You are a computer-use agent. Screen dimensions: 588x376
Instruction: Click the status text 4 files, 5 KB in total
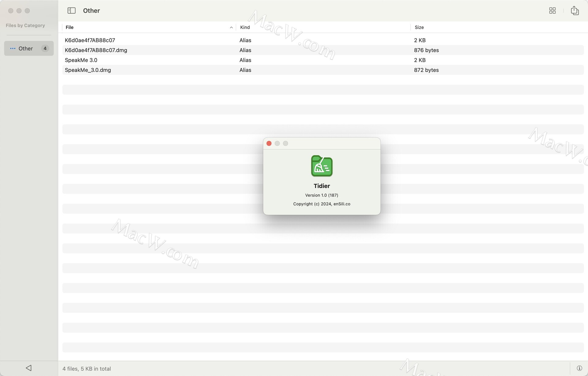coord(87,369)
